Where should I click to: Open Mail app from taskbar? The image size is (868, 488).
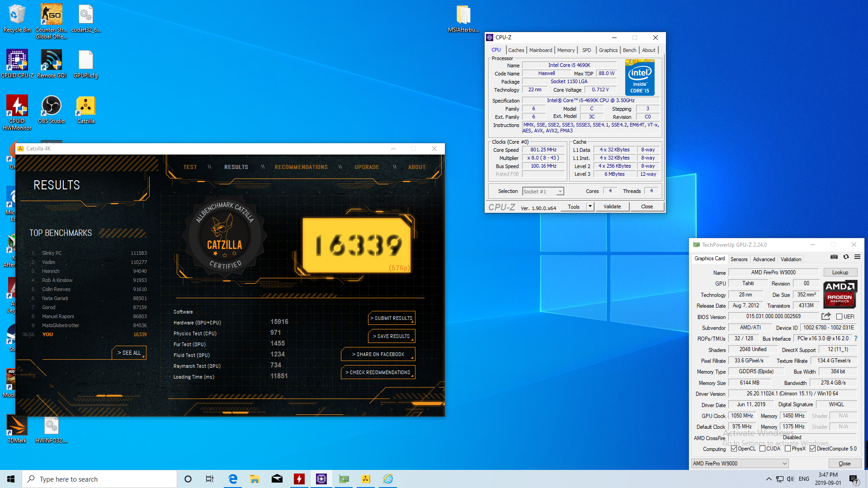(277, 479)
